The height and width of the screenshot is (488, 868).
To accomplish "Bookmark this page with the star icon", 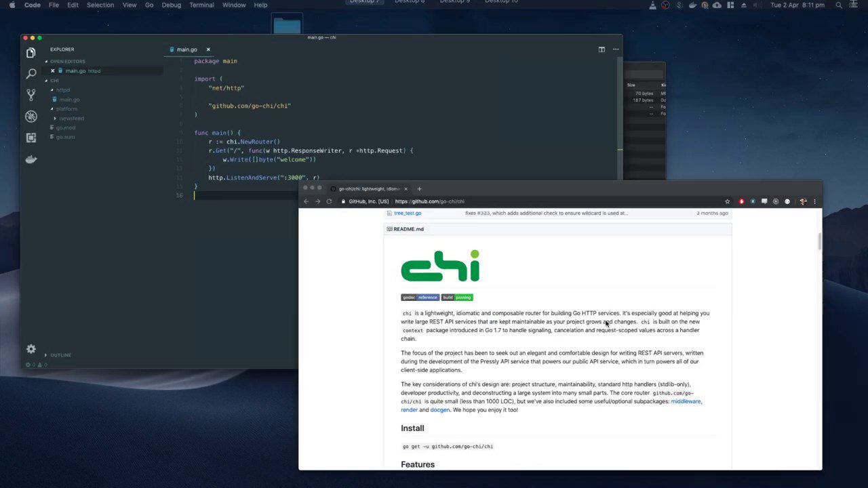I will pyautogui.click(x=728, y=201).
